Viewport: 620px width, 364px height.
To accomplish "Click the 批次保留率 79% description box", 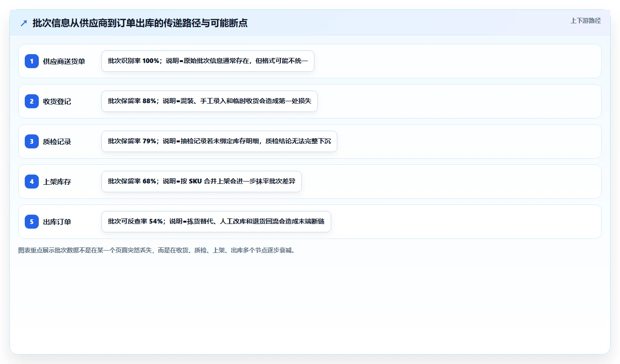I will tap(219, 141).
